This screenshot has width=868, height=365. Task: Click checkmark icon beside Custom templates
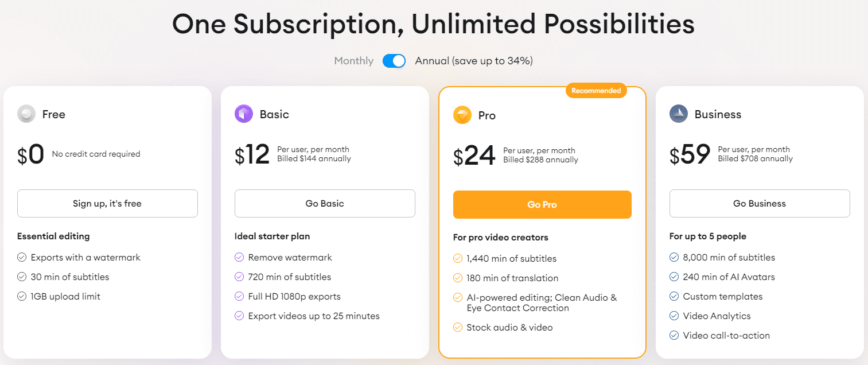click(674, 297)
